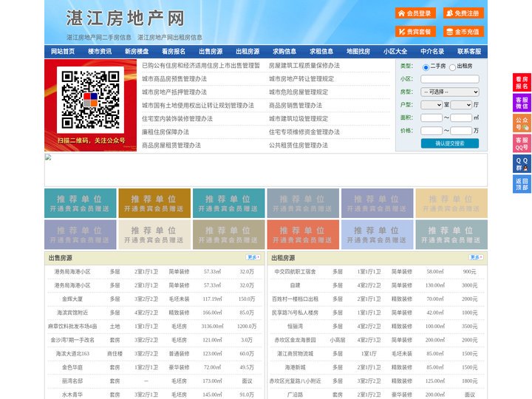
Task: Open the 丽湾名邸 sale listing
Action: coord(72,381)
